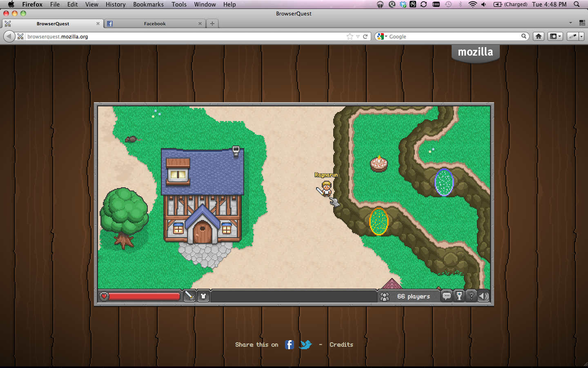Click the sword weapon slot icon
Screen dimensions: 588x368
pos(189,296)
